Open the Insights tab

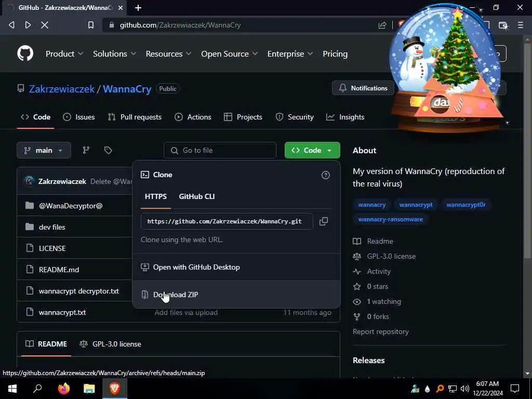(x=345, y=117)
